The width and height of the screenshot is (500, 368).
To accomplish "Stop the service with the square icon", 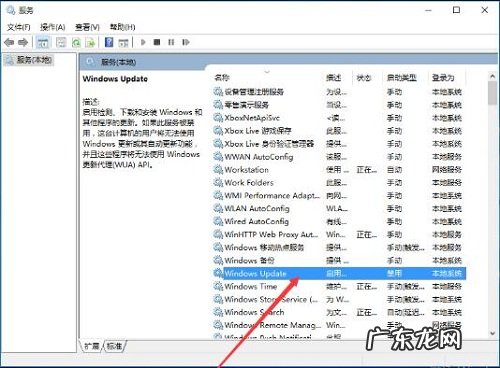I will (157, 42).
